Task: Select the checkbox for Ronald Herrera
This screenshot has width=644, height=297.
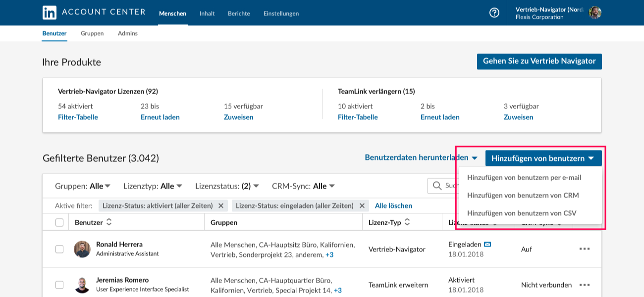Action: [59, 249]
